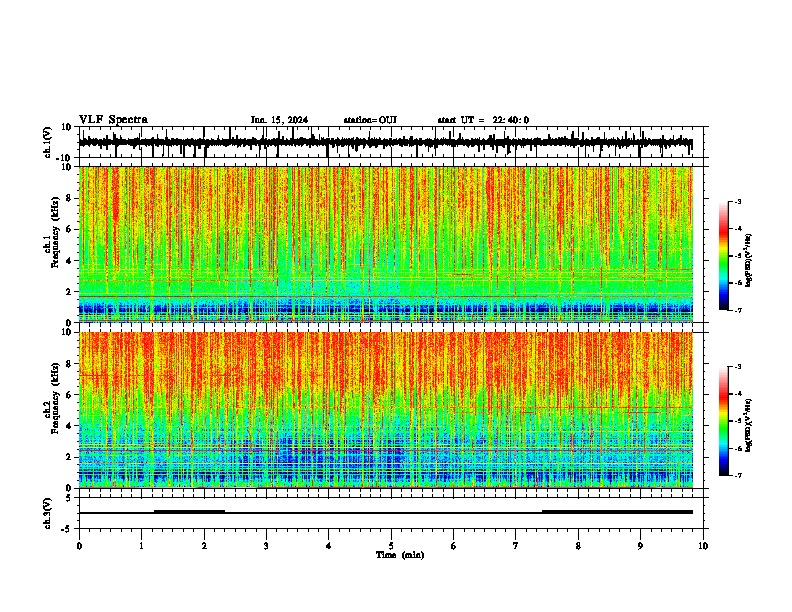This screenshot has height=612, width=792.
Task: Click the thick ch.3 segment near 2 minutes
Action: pos(189,512)
